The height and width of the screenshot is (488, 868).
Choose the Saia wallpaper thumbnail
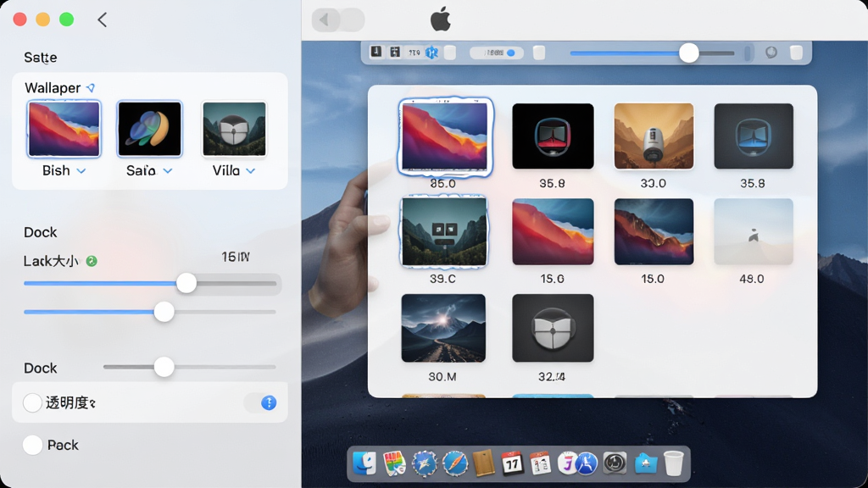click(149, 129)
